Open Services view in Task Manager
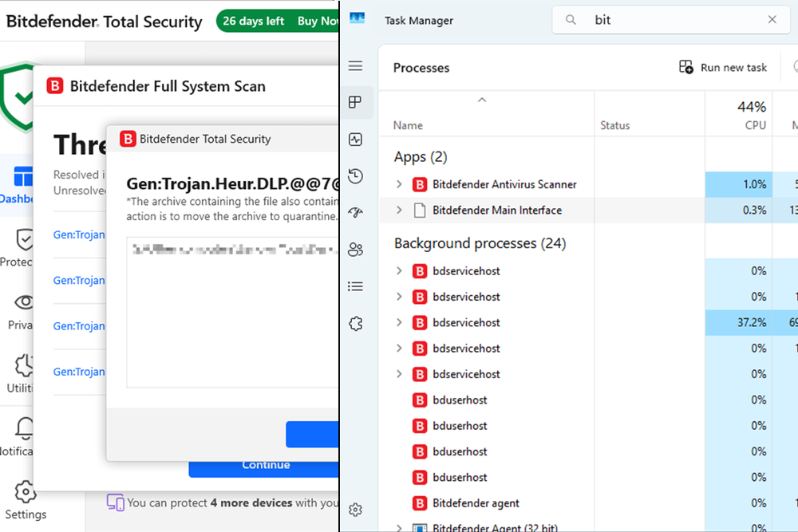The height and width of the screenshot is (532, 798). pyautogui.click(x=355, y=323)
